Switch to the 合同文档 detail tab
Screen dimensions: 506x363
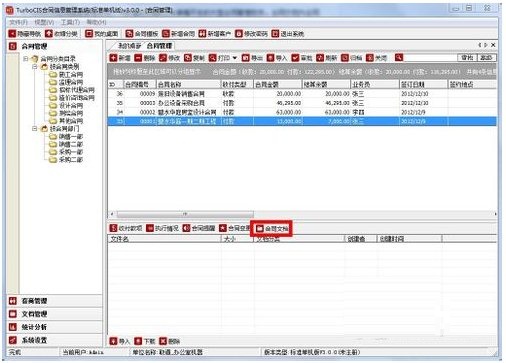point(272,228)
